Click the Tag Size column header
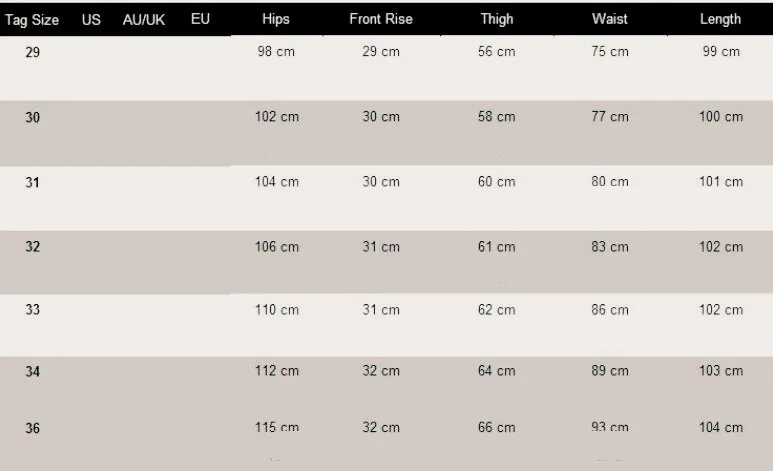The image size is (773, 471). coord(32,19)
